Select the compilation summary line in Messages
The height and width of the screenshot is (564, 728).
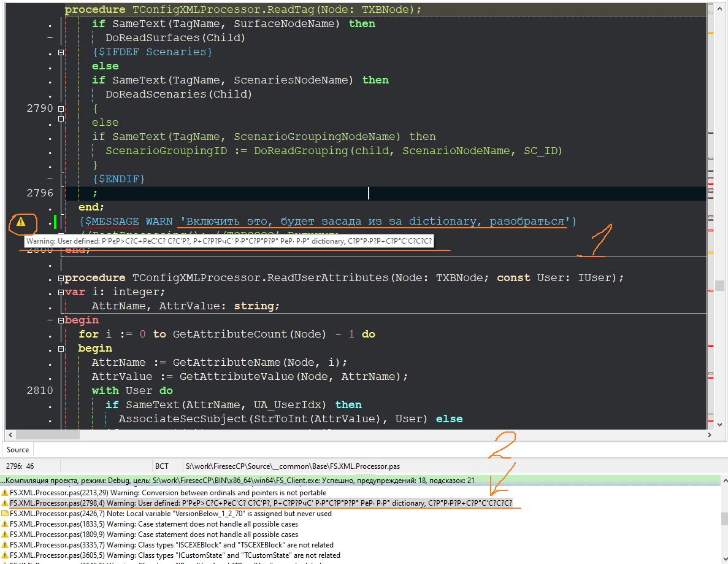tap(360, 481)
